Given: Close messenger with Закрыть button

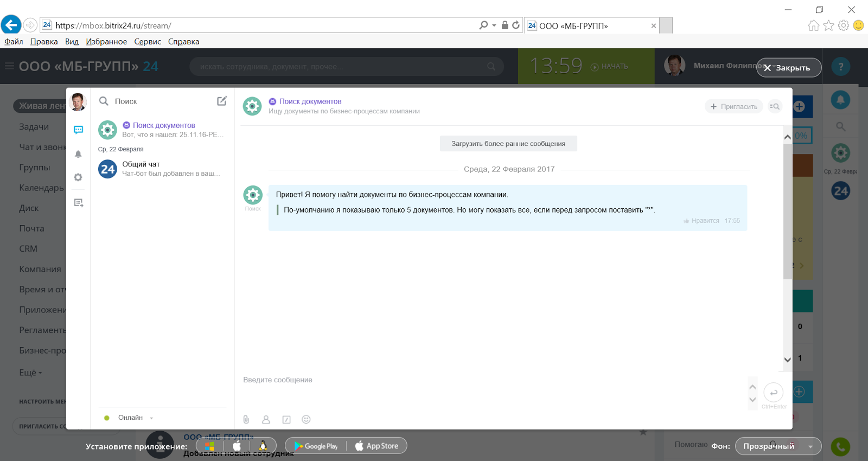Looking at the screenshot, I should click(789, 68).
